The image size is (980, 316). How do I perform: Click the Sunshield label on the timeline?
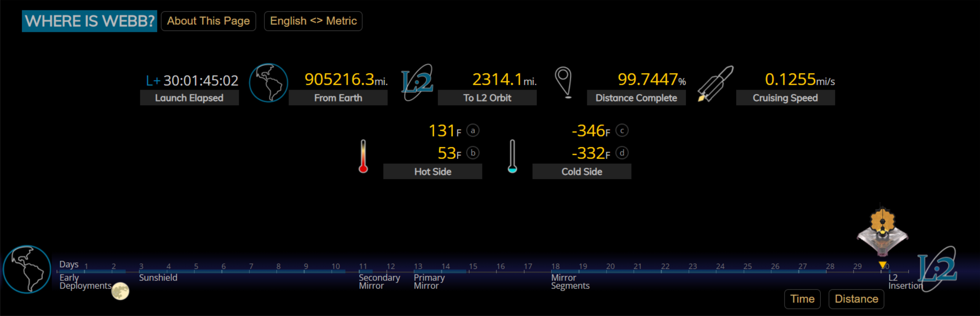tap(158, 278)
